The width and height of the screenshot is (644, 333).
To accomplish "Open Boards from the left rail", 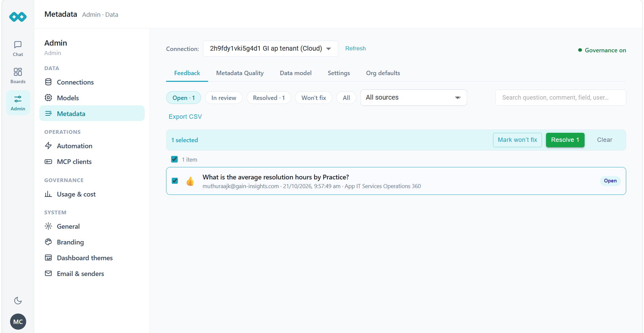I will coord(18,76).
